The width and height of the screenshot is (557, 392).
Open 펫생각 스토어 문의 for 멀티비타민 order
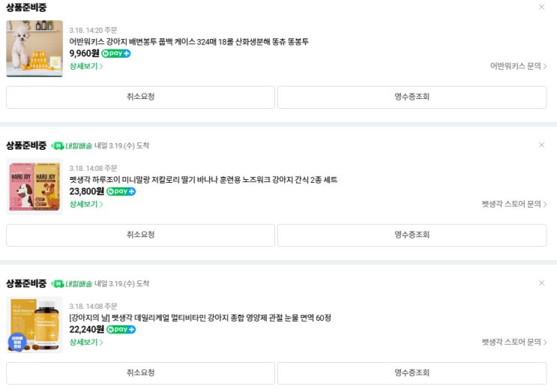[514, 342]
